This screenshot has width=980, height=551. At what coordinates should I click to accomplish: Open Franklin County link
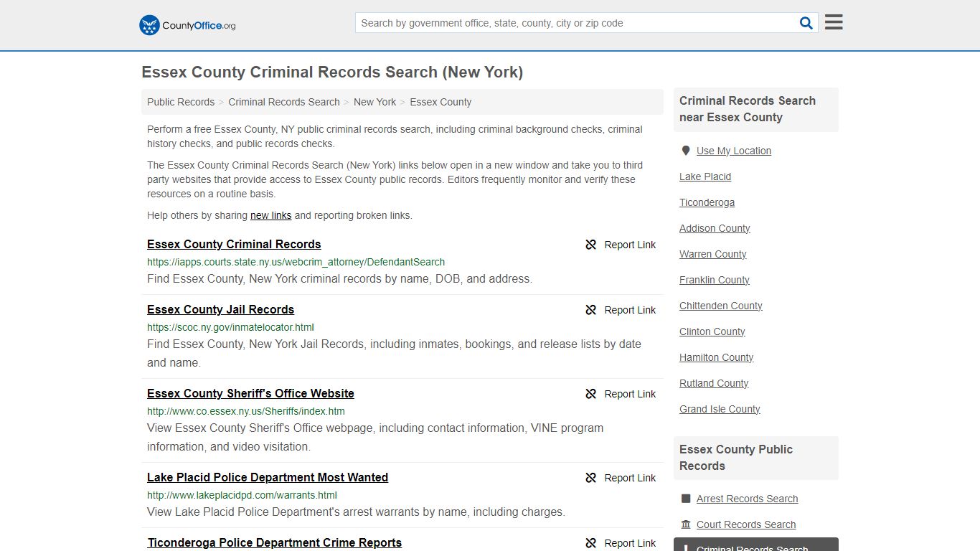click(714, 280)
